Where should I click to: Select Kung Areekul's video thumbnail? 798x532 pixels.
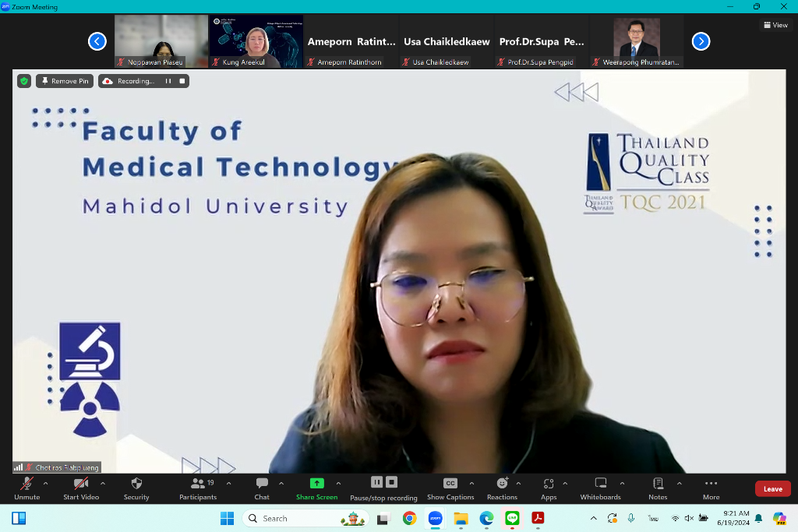coord(256,41)
